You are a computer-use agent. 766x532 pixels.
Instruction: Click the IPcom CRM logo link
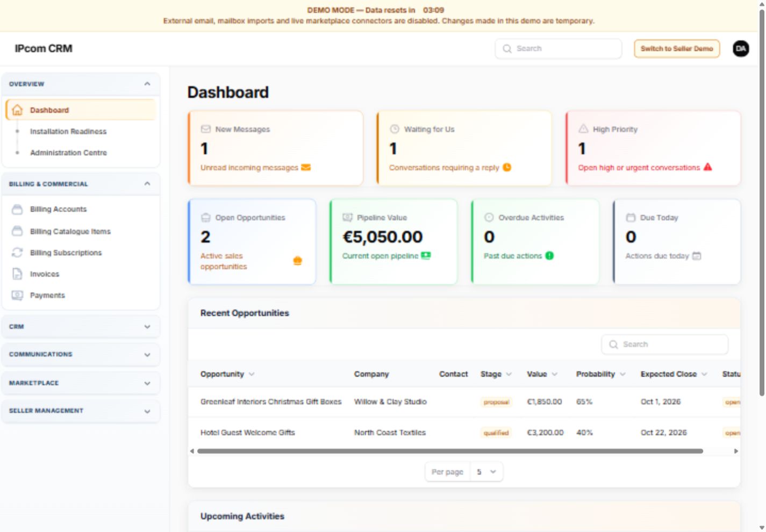coord(44,48)
